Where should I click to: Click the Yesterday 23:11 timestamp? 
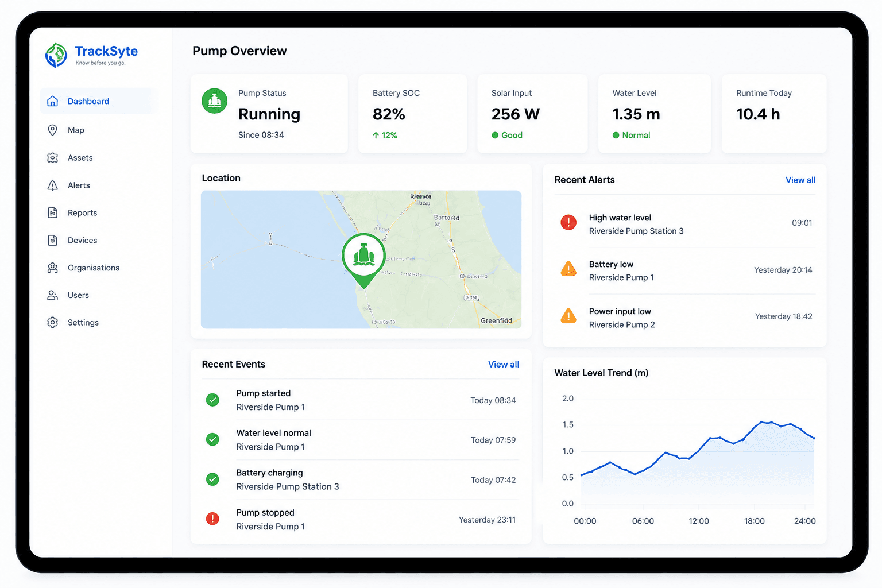pos(487,520)
